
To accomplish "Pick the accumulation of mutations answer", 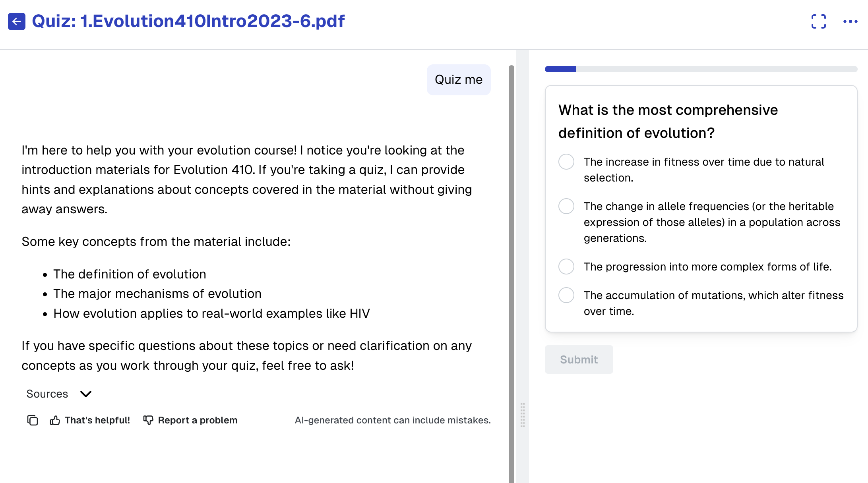I will pos(566,296).
